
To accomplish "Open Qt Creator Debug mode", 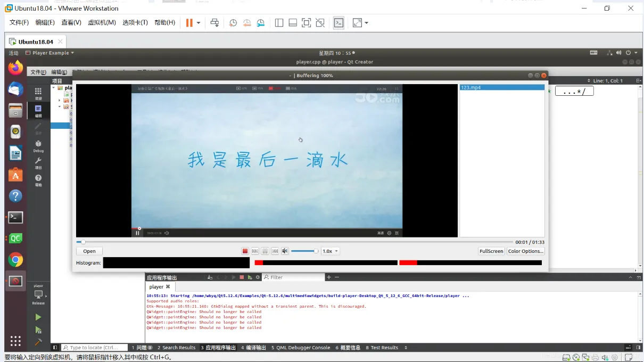I will pyautogui.click(x=38, y=145).
